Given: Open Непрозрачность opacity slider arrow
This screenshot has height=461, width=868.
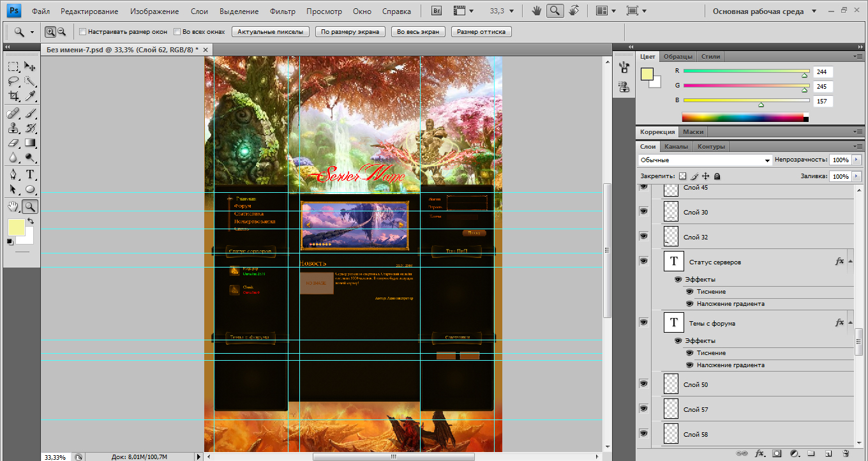Looking at the screenshot, I should [x=856, y=160].
